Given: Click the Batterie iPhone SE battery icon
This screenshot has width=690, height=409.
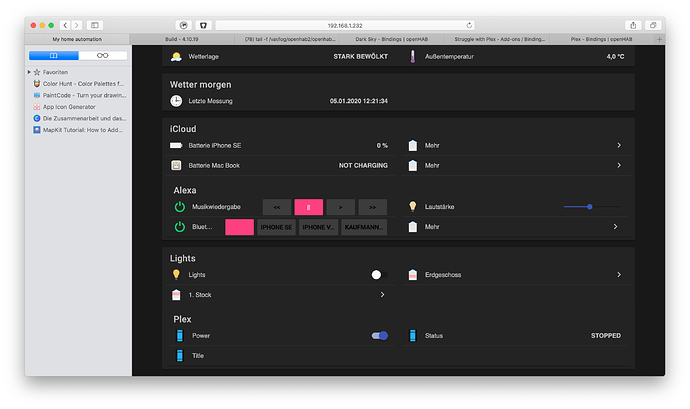Looking at the screenshot, I should [176, 145].
